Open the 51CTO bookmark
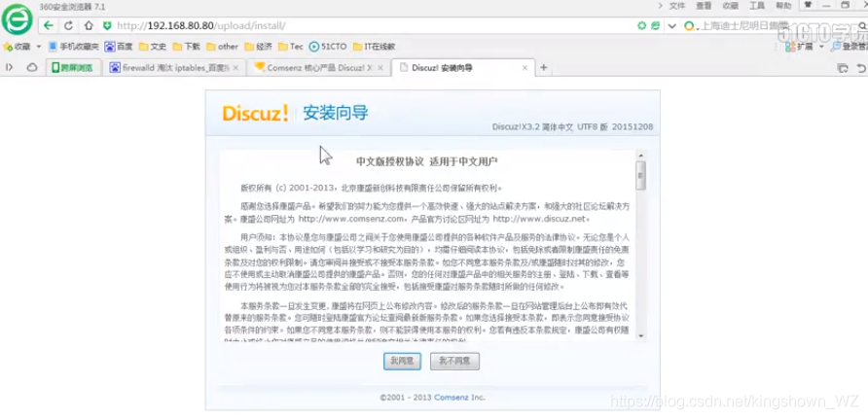This screenshot has width=868, height=419. [x=328, y=47]
